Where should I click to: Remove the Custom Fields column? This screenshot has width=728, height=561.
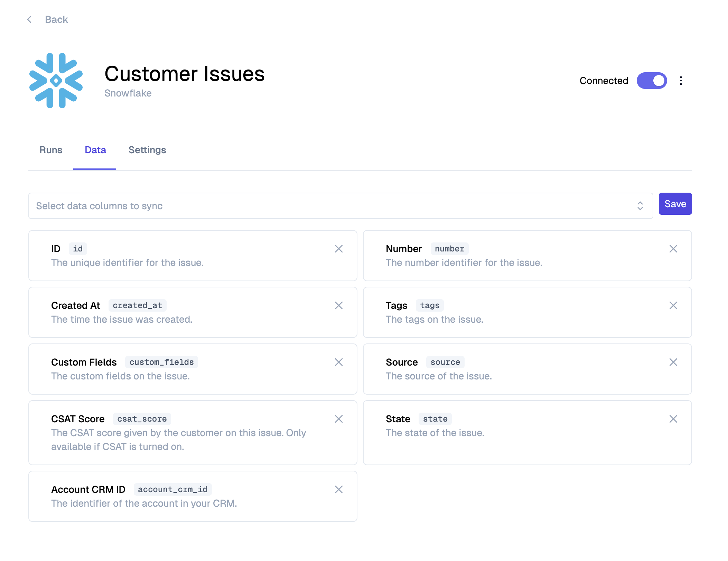(x=338, y=362)
